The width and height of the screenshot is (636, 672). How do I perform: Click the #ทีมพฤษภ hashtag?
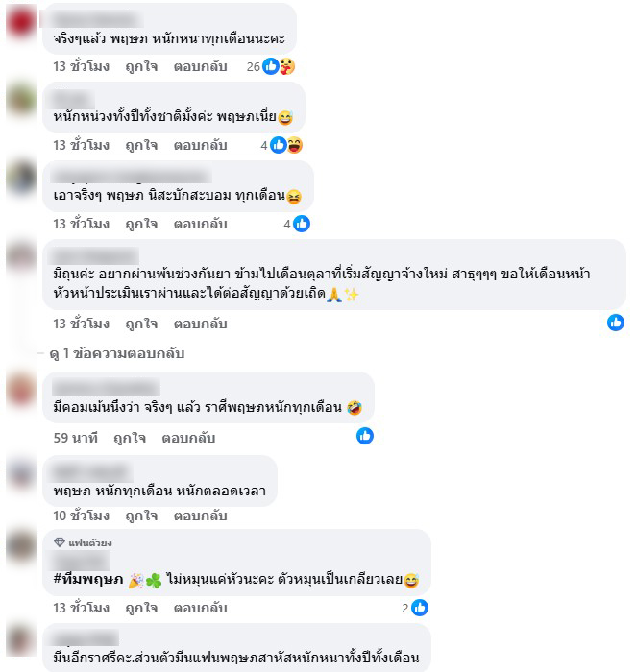pos(88,579)
